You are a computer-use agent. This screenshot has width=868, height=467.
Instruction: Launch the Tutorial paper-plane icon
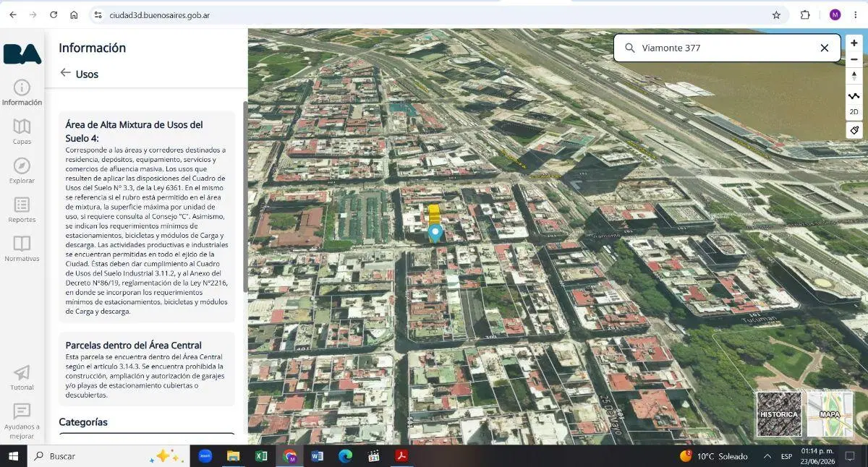[22, 377]
